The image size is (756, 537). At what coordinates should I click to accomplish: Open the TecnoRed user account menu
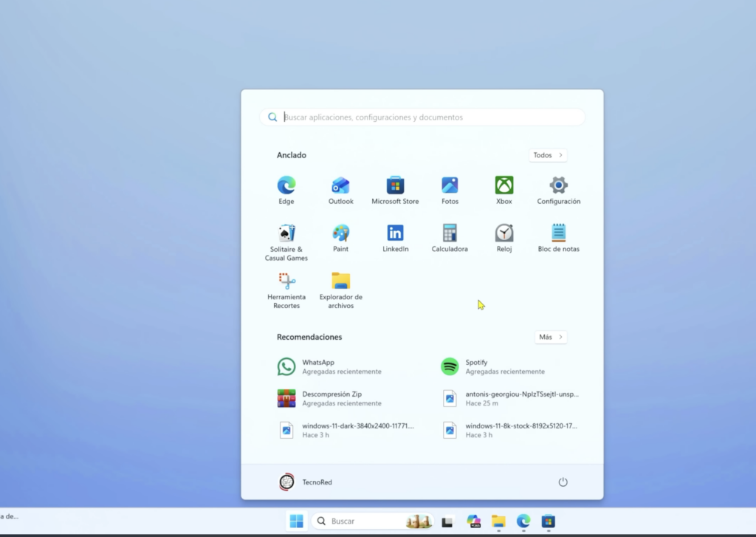pyautogui.click(x=306, y=482)
